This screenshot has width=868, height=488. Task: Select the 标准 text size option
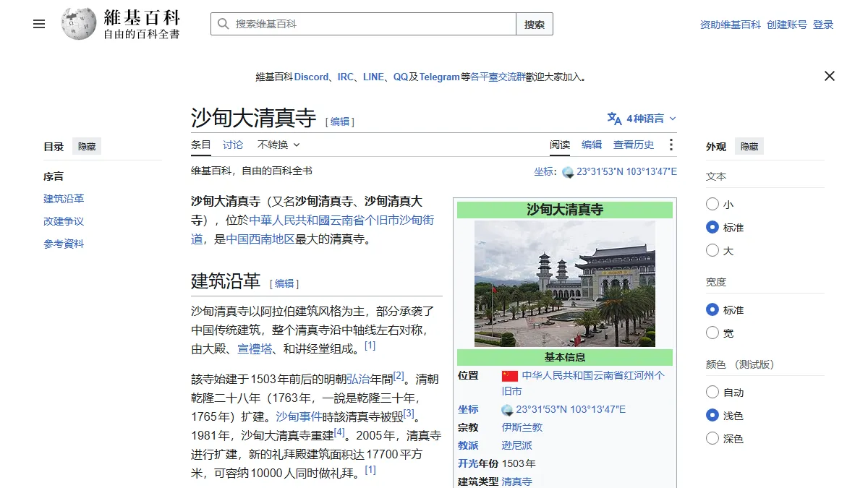(712, 228)
